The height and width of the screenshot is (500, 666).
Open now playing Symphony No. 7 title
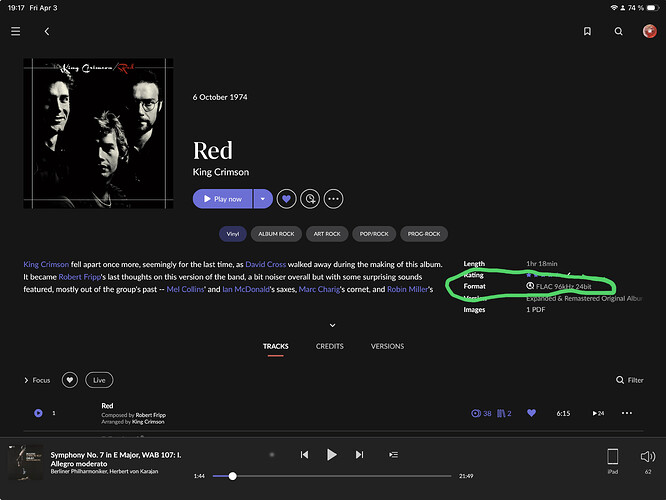coord(116,459)
